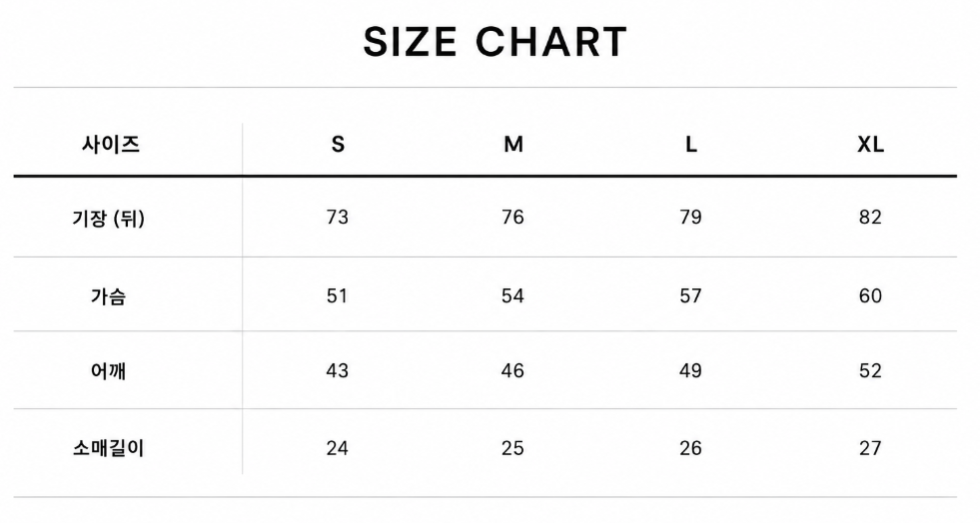980x523 pixels.
Task: Select the 사이즈 header cell
Action: [x=110, y=144]
